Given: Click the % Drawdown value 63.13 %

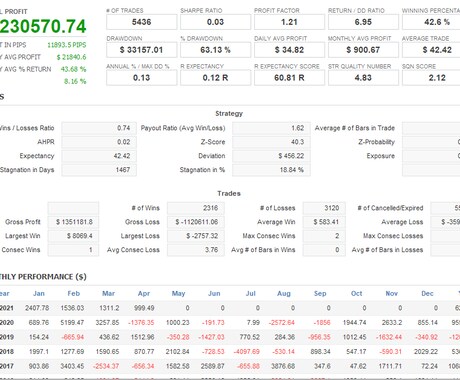Looking at the screenshot, I should click(x=215, y=50).
